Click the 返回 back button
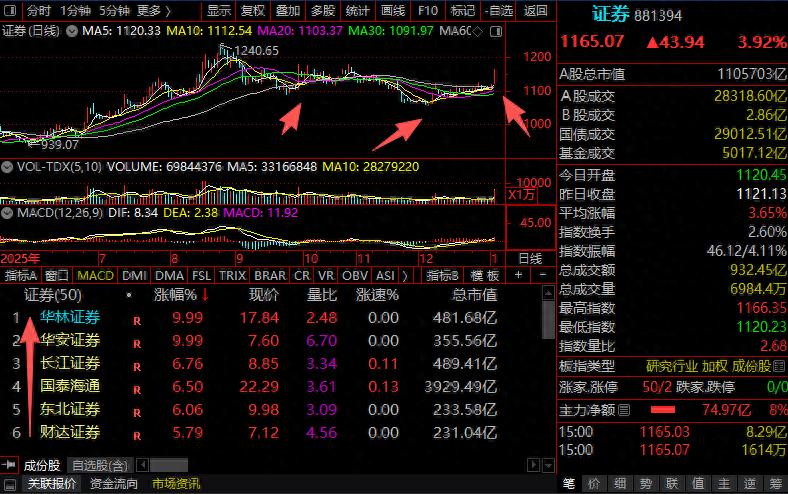Image resolution: width=788 pixels, height=494 pixels. (536, 11)
